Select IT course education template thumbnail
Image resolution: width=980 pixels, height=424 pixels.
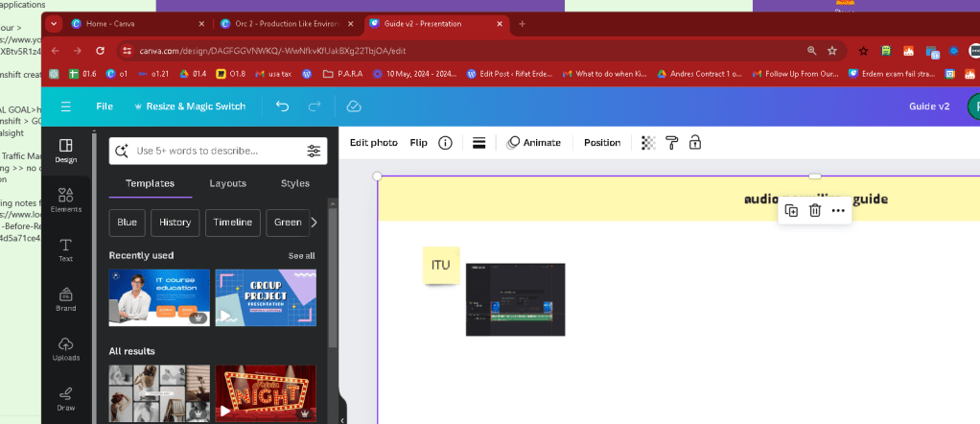159,297
